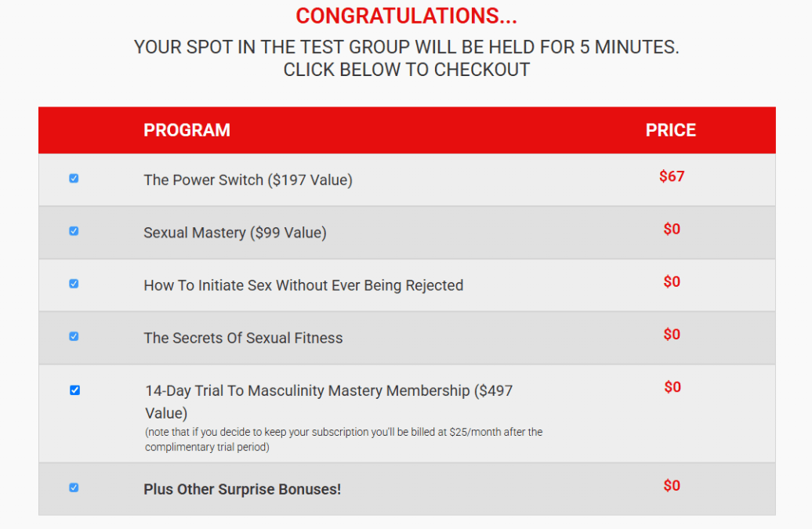Click the $25/month billing note text
This screenshot has height=529, width=812.
(x=343, y=440)
